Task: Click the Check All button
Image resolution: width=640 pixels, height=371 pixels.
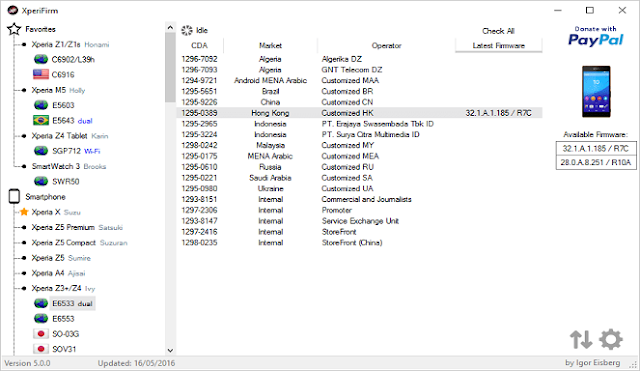Action: tap(498, 31)
